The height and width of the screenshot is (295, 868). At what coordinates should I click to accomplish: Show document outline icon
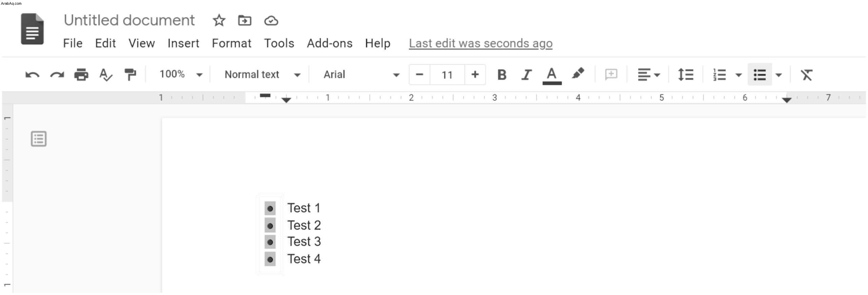click(x=39, y=139)
